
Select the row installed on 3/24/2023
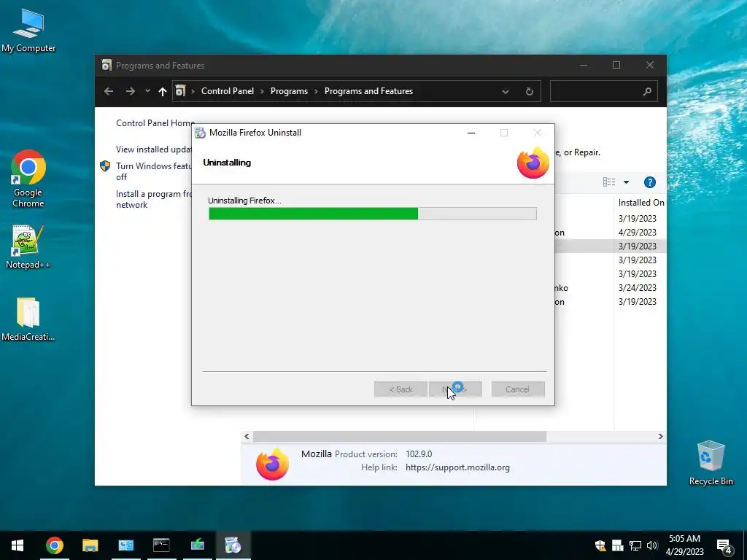610,287
